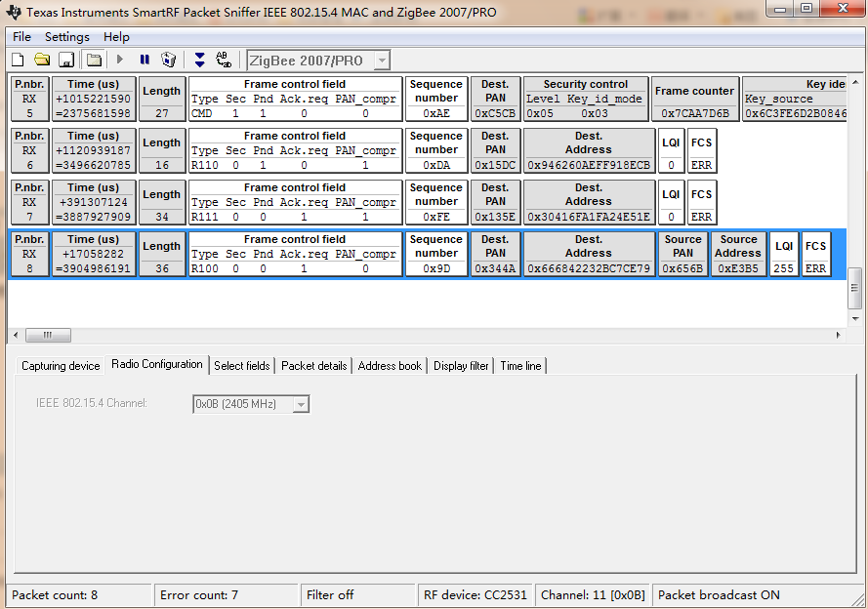Click down arrow of packet list vertical scrollbar

point(854,319)
